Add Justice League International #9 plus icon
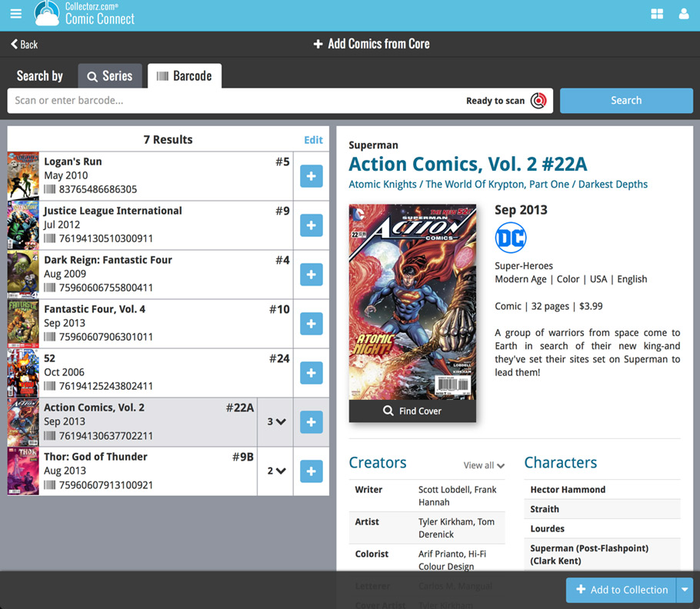Image resolution: width=700 pixels, height=609 pixels. [312, 225]
